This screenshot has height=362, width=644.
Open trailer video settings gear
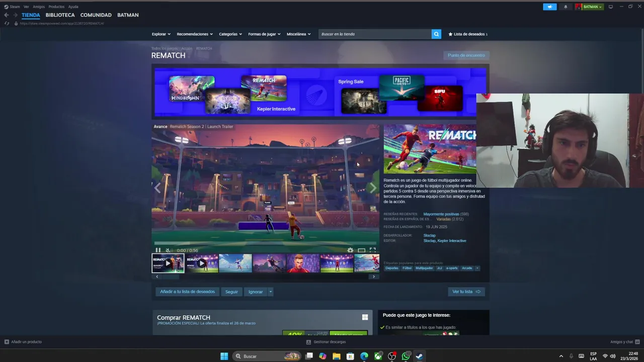350,250
